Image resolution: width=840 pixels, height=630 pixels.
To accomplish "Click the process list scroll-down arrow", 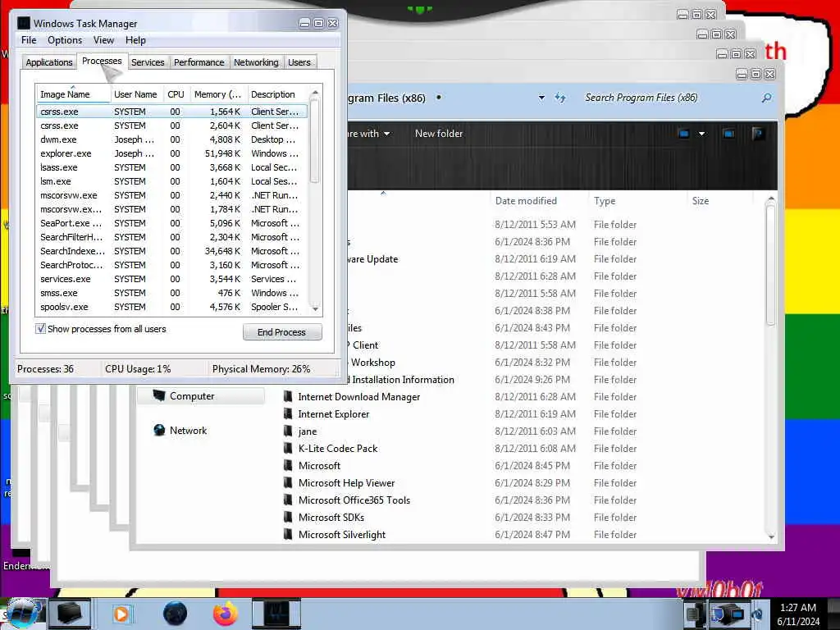I will tap(315, 308).
